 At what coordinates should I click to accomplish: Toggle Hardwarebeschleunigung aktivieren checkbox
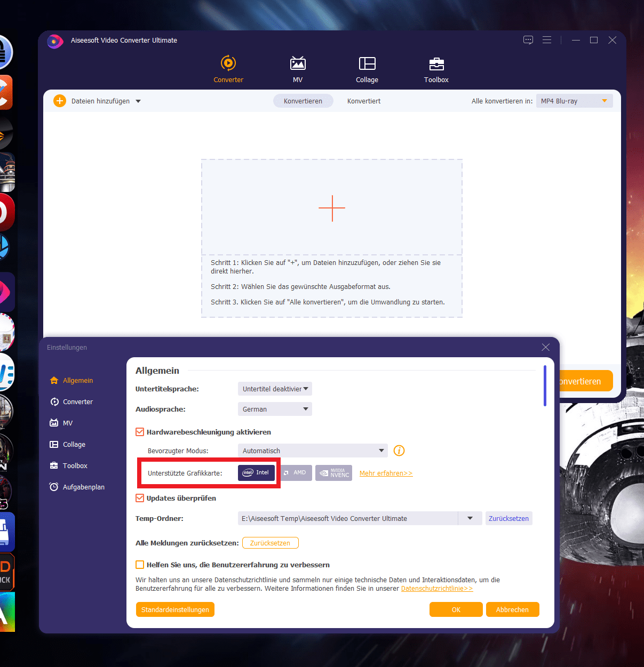point(140,432)
